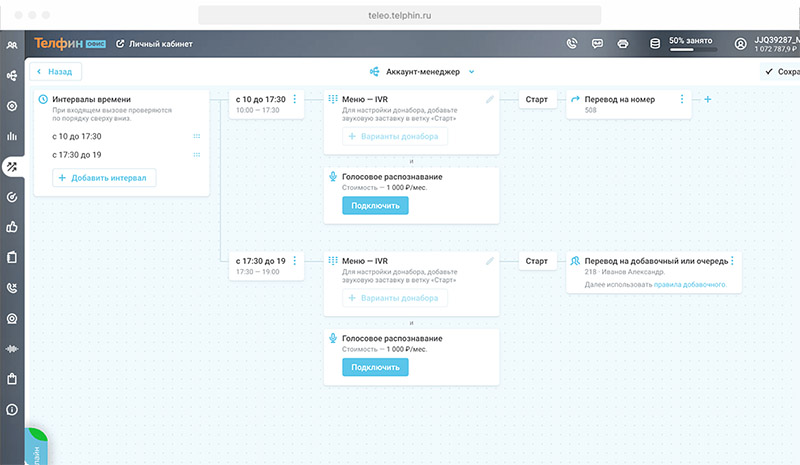Edit the first Меню — IVR pencil icon

click(490, 100)
